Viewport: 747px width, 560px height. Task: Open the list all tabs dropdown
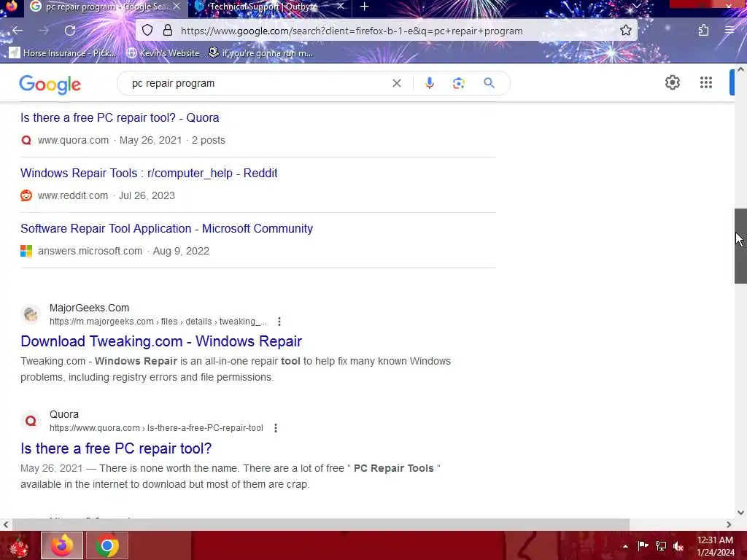[x=636, y=6]
